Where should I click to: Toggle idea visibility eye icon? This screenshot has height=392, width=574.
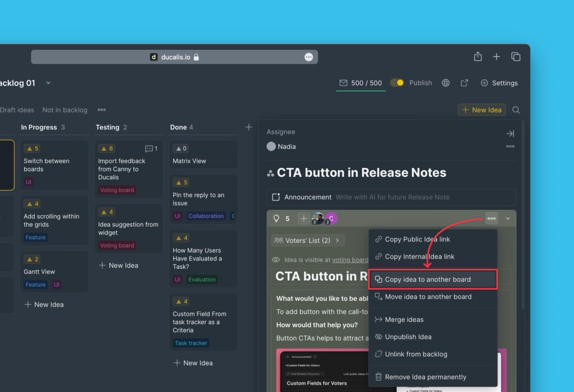coord(276,260)
